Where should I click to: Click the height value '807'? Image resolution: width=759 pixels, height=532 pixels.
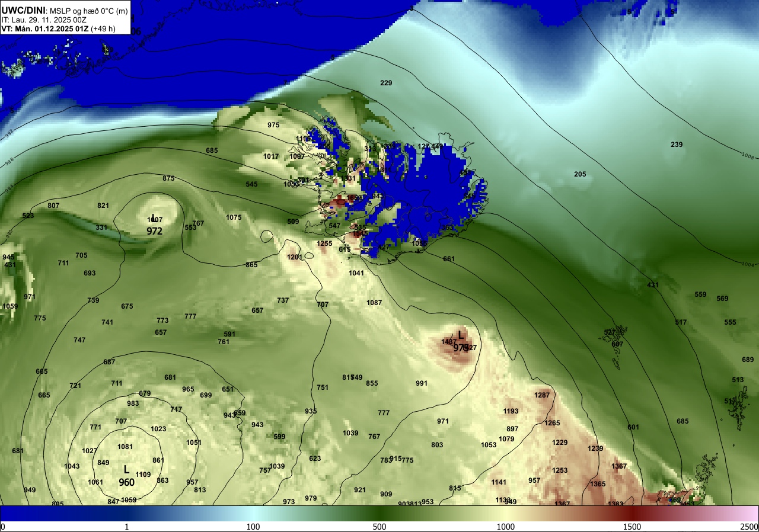(x=53, y=206)
